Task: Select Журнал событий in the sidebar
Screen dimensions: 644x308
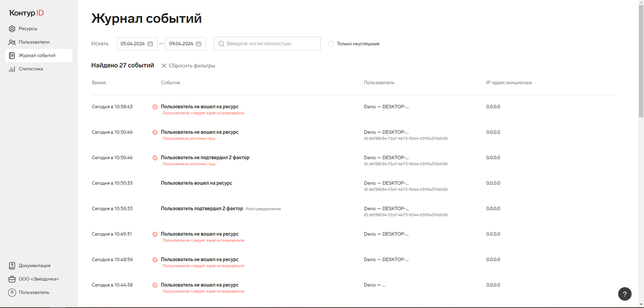Action: [39, 55]
